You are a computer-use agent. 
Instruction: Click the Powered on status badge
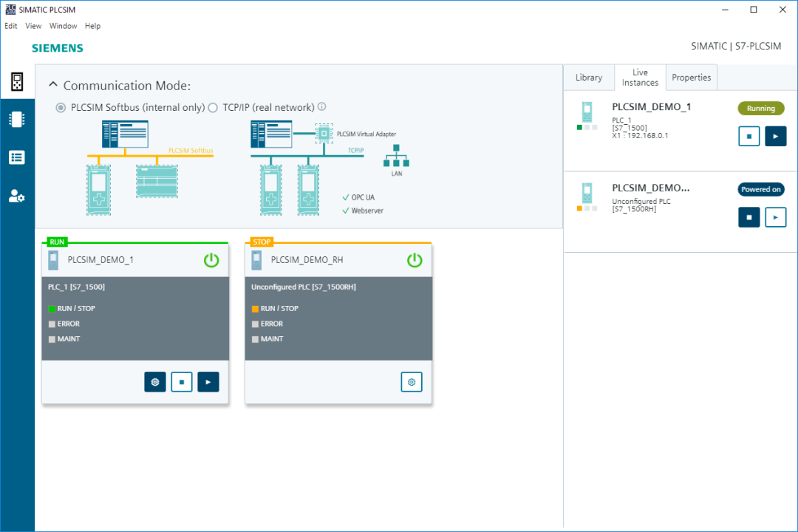click(x=761, y=189)
